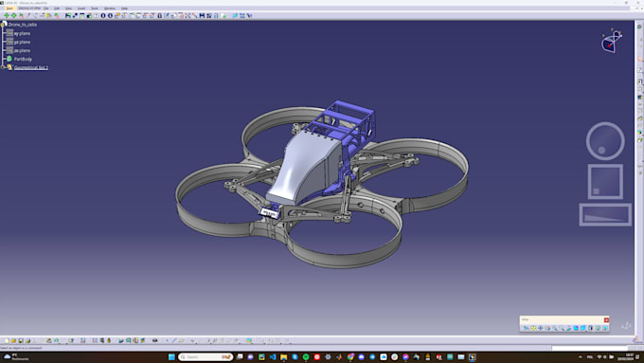This screenshot has width=644, height=363.
Task: Click the Zoom Out magnifier icon
Action: tap(562, 328)
